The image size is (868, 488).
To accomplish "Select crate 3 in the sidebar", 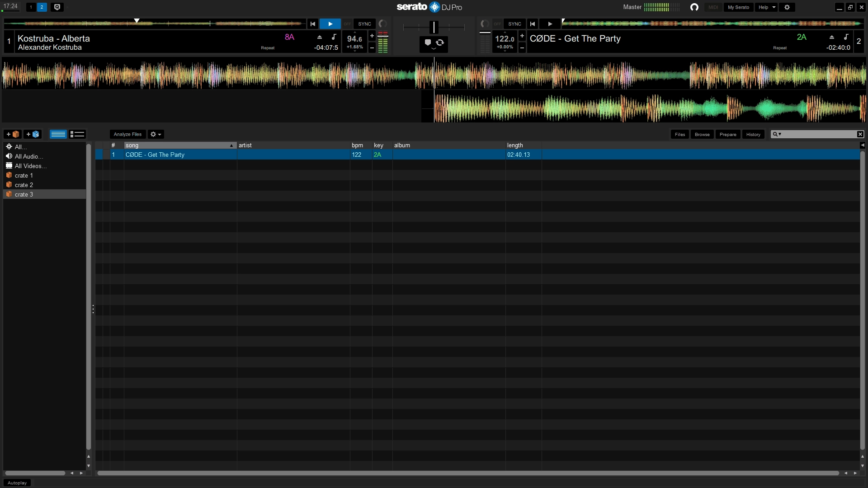I will tap(44, 194).
